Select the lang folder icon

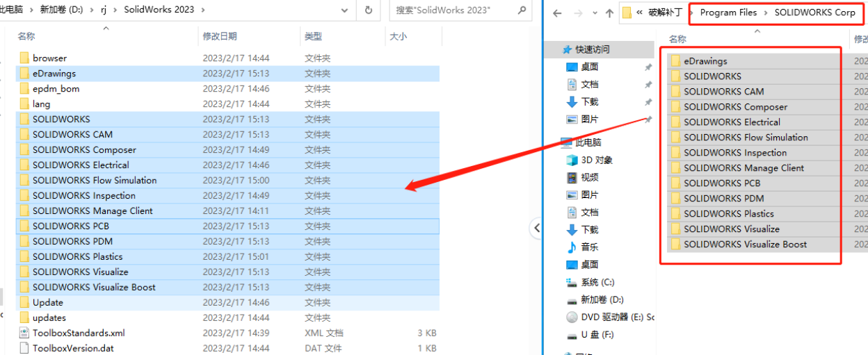click(24, 104)
